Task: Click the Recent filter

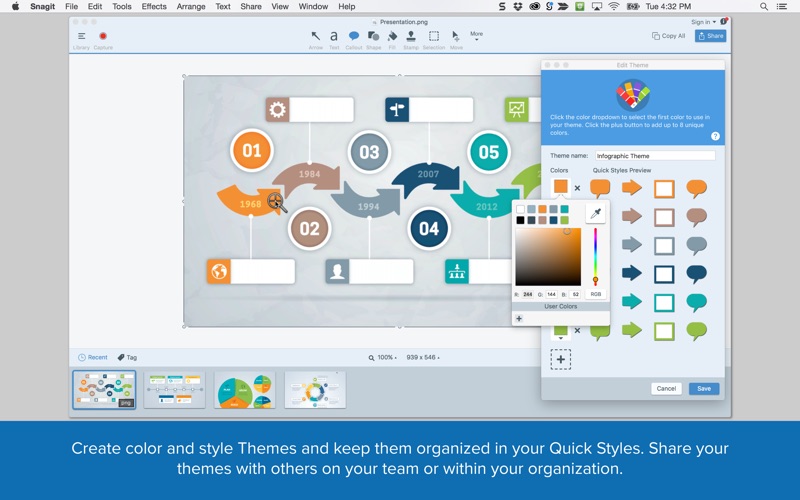Action: (93, 357)
